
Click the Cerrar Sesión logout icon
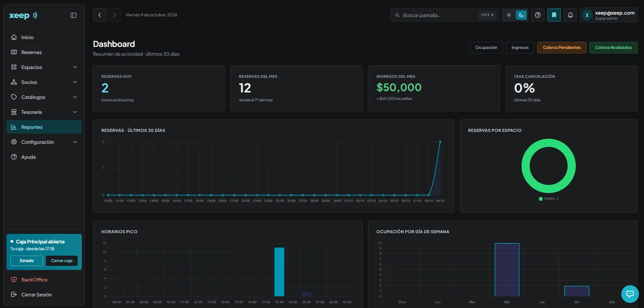coord(14,295)
